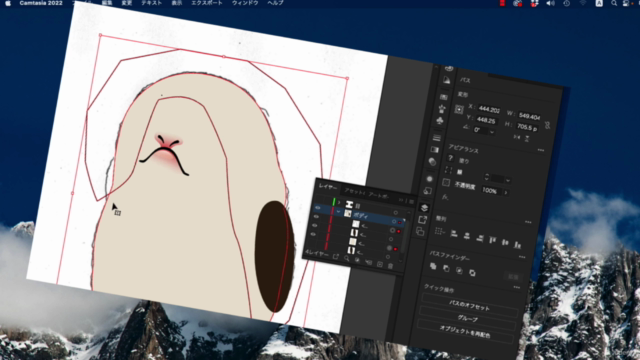The image size is (640, 360).
Task: Click the X position field 444.202
Action: pyautogui.click(x=489, y=109)
